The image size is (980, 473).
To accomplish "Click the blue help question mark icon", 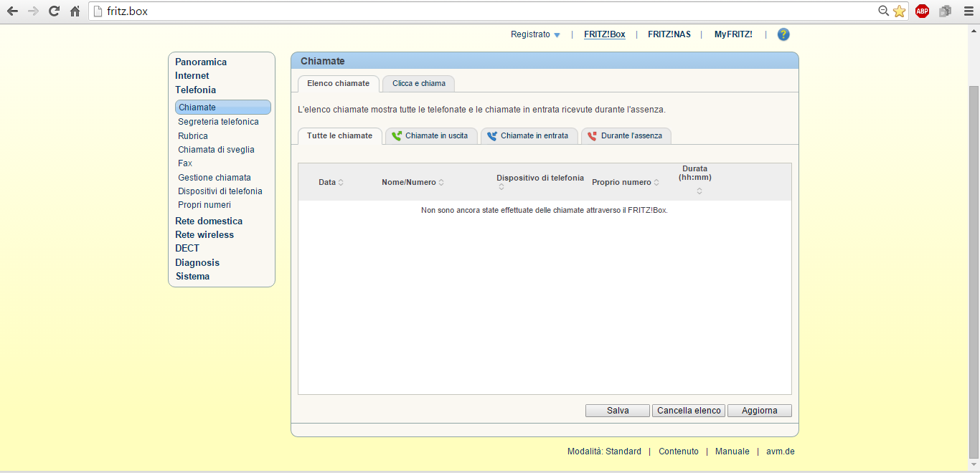I will point(783,34).
